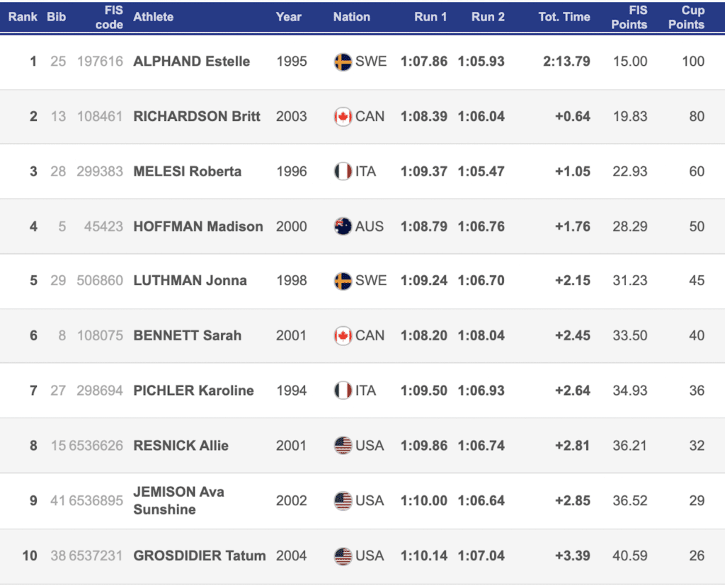The width and height of the screenshot is (725, 588).
Task: Click the USA flag in GROSDIDIER Tatum's row
Action: coord(343,555)
